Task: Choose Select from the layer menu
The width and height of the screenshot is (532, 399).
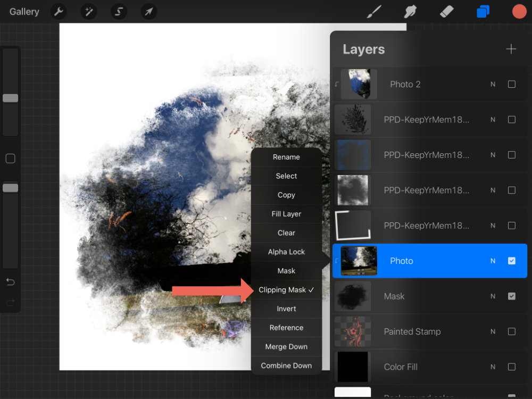Action: (x=286, y=176)
